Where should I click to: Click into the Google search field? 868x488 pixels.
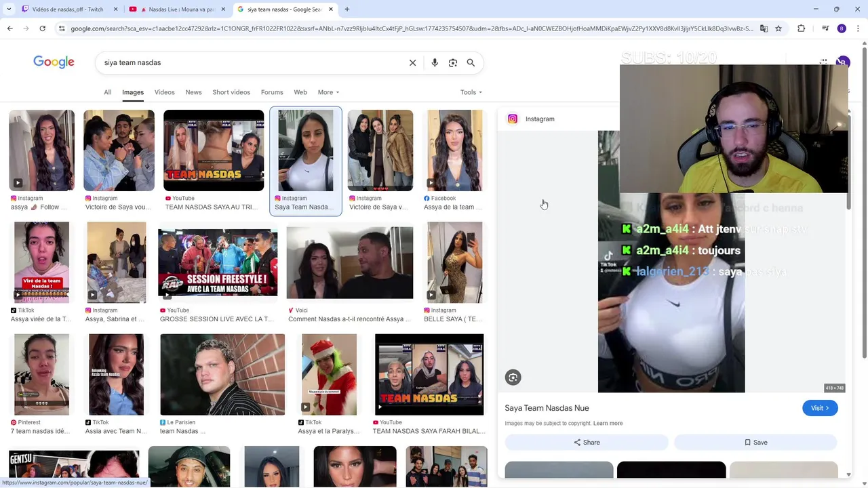251,62
